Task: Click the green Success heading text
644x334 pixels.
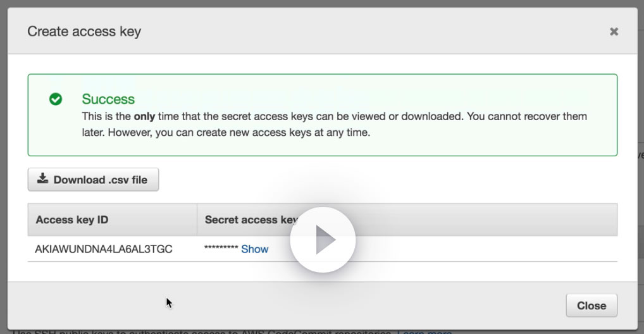Action: pyautogui.click(x=108, y=99)
